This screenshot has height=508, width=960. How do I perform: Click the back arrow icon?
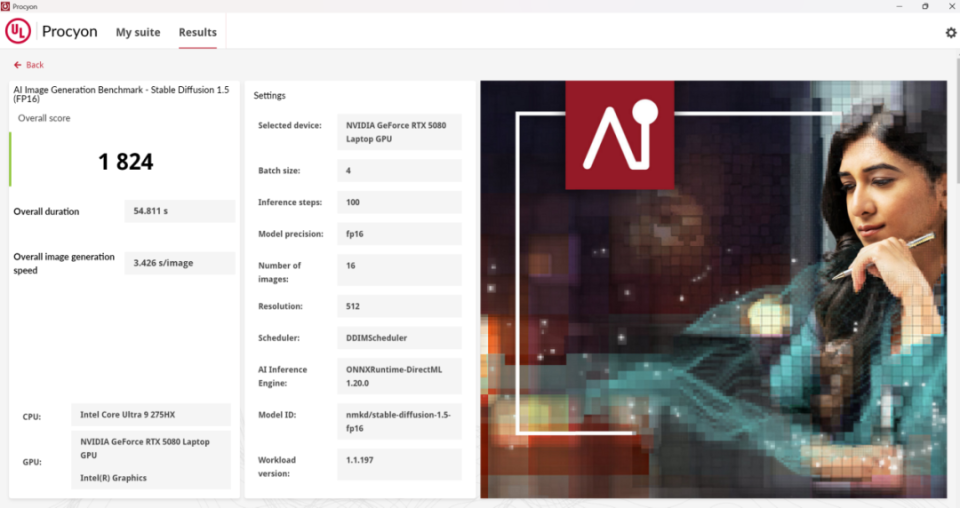[x=18, y=65]
